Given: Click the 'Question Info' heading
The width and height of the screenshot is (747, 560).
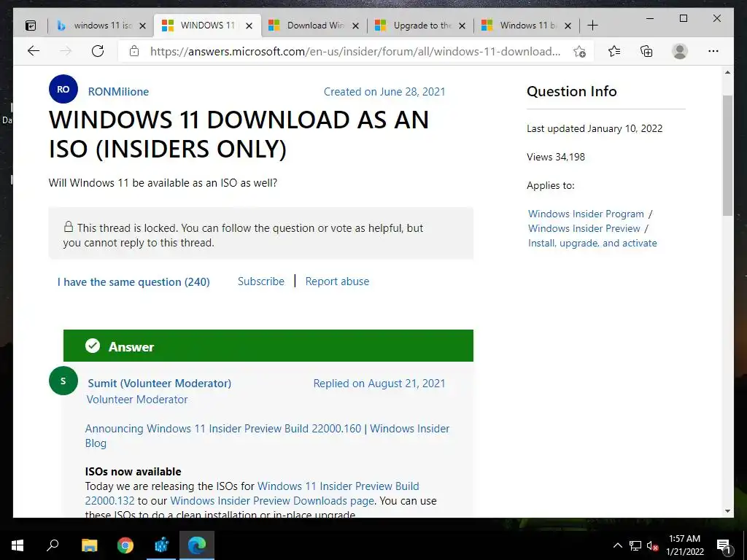Looking at the screenshot, I should [x=572, y=91].
